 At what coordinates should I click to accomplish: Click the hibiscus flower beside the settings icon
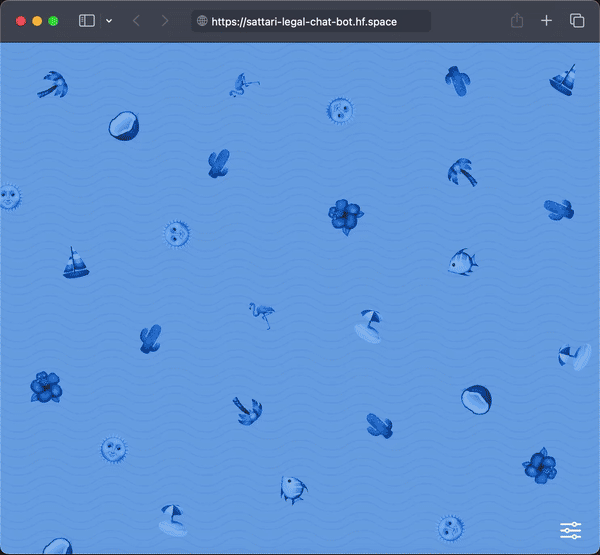tap(539, 465)
